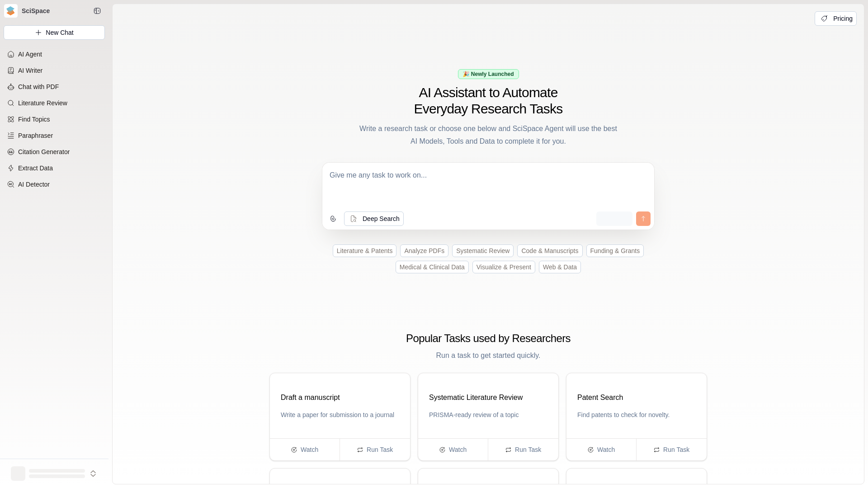The image size is (868, 488).
Task: Open AI Writer from the sidebar
Action: coord(54,70)
